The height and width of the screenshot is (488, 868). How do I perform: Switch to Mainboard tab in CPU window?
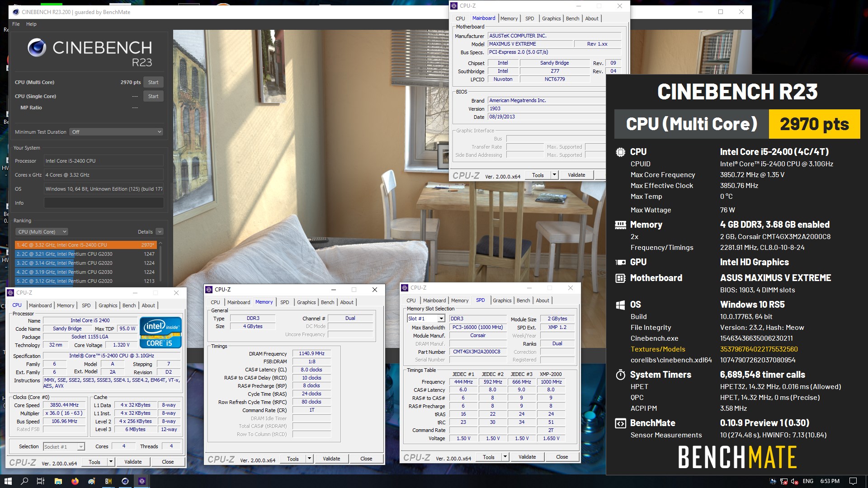point(40,305)
